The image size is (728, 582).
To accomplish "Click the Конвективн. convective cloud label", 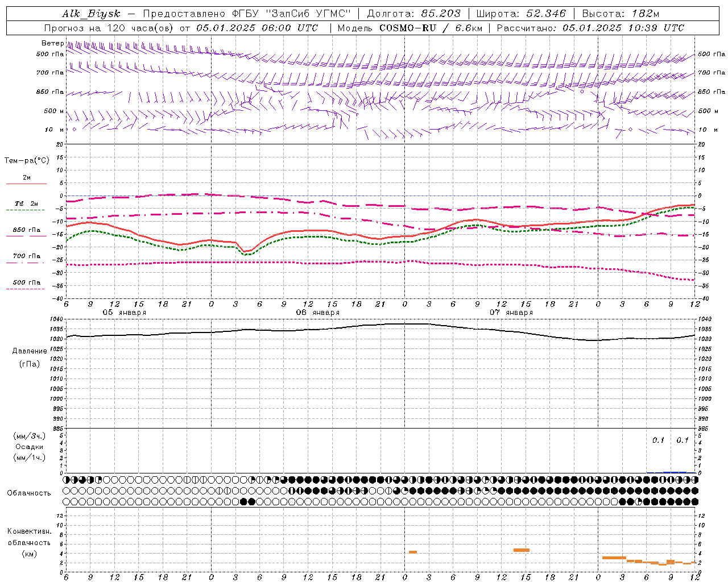I will pyautogui.click(x=29, y=531).
